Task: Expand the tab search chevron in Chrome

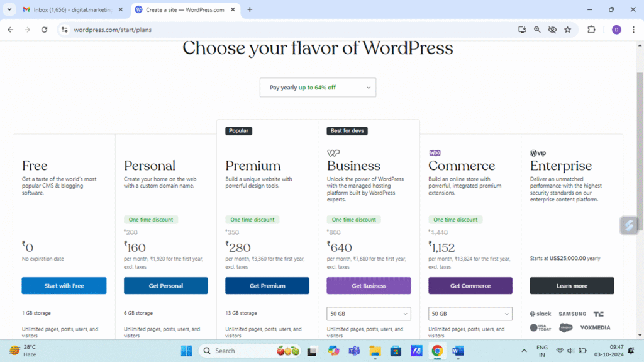Action: pyautogui.click(x=9, y=9)
